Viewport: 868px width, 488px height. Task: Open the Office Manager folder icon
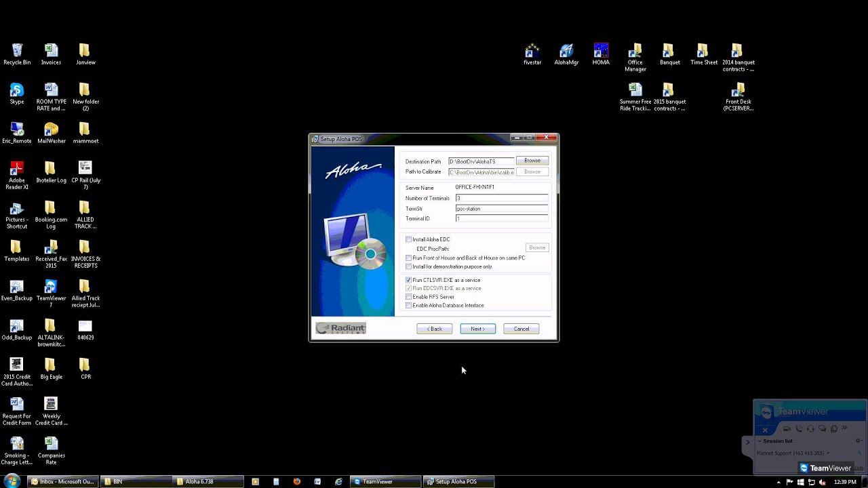635,58
